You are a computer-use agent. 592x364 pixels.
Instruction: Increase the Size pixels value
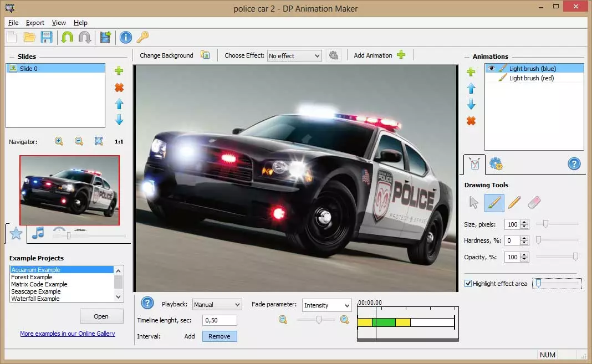(x=524, y=222)
